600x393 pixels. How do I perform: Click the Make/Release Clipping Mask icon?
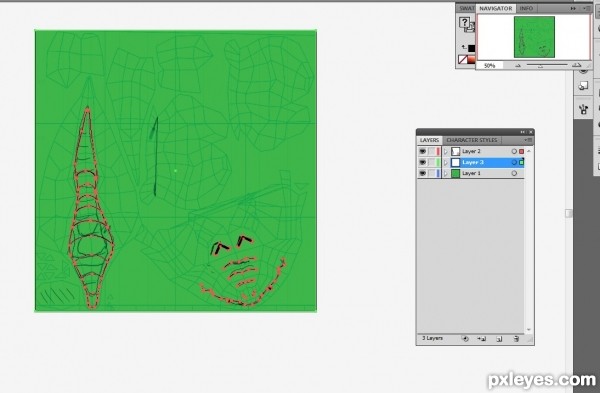point(465,339)
